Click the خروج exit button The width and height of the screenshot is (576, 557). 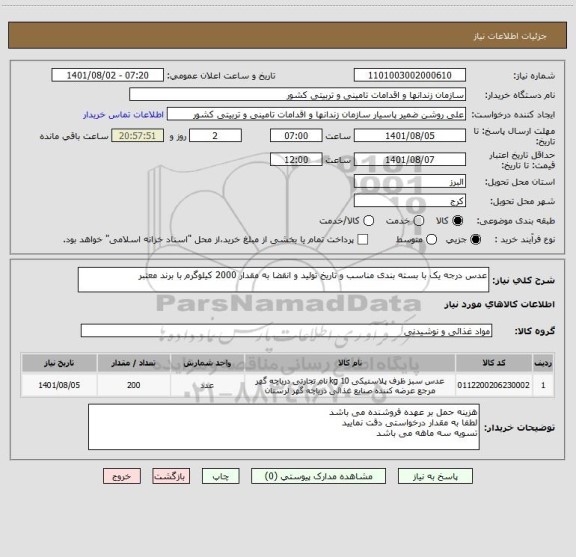pyautogui.click(x=122, y=476)
